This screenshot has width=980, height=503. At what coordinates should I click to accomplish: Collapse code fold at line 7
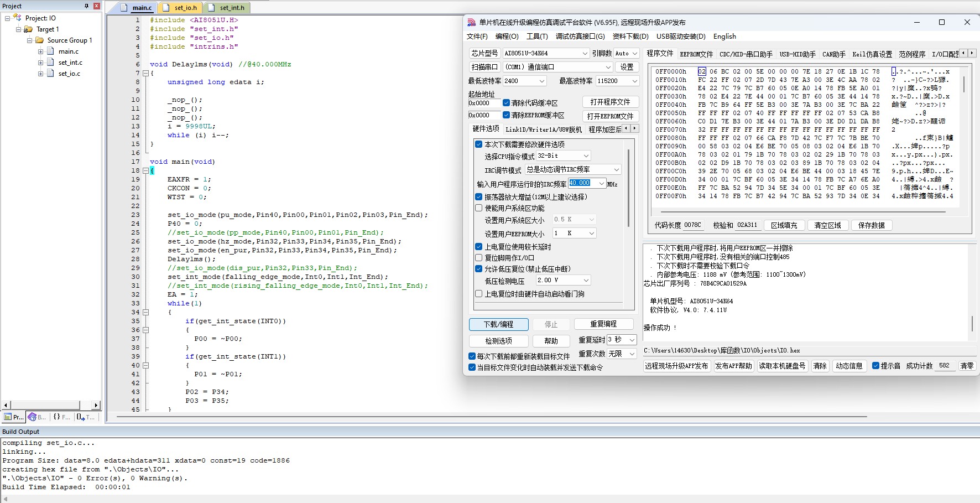(145, 73)
